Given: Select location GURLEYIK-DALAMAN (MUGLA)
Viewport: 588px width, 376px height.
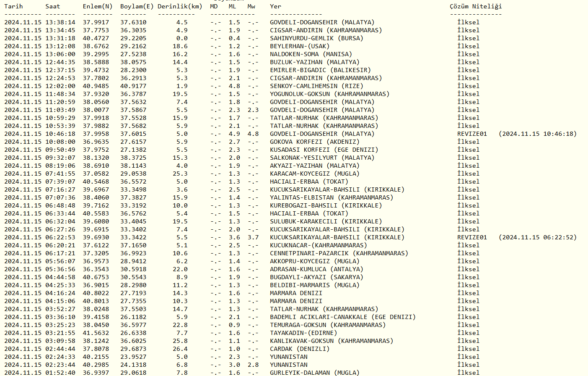Looking at the screenshot, I should pos(315,373).
